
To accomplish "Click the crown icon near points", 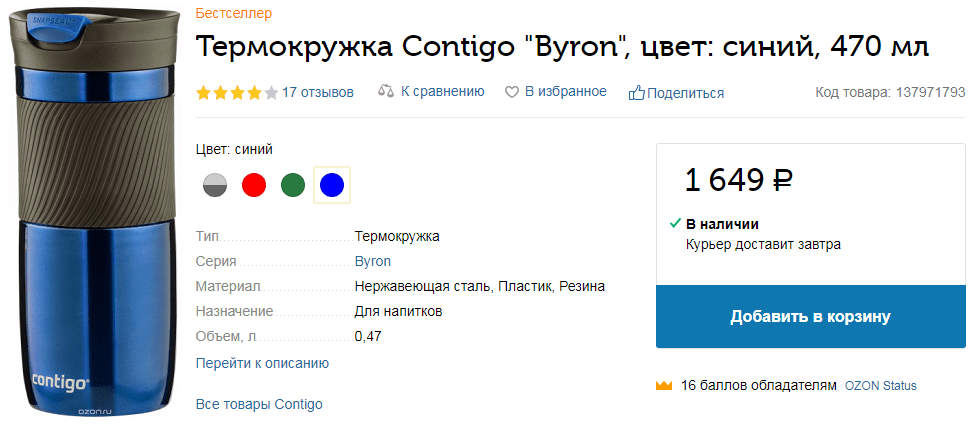I will click(664, 386).
